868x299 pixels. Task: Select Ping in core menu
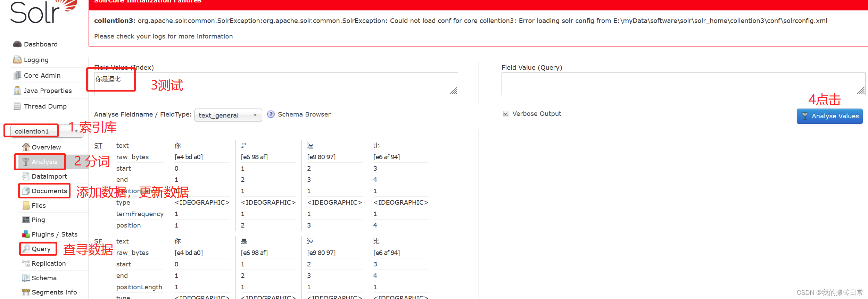pyautogui.click(x=38, y=220)
